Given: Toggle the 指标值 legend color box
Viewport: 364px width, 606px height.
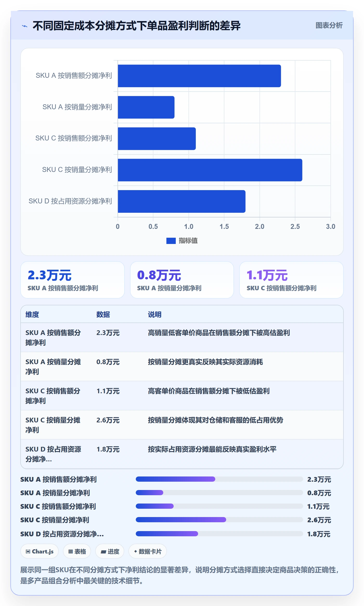Looking at the screenshot, I should click(x=171, y=241).
